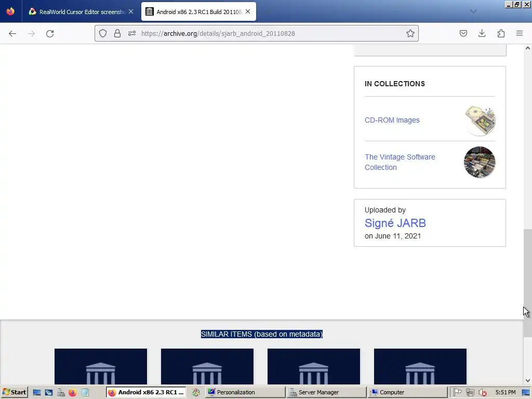Open the second similar item thumbnail

(207, 366)
